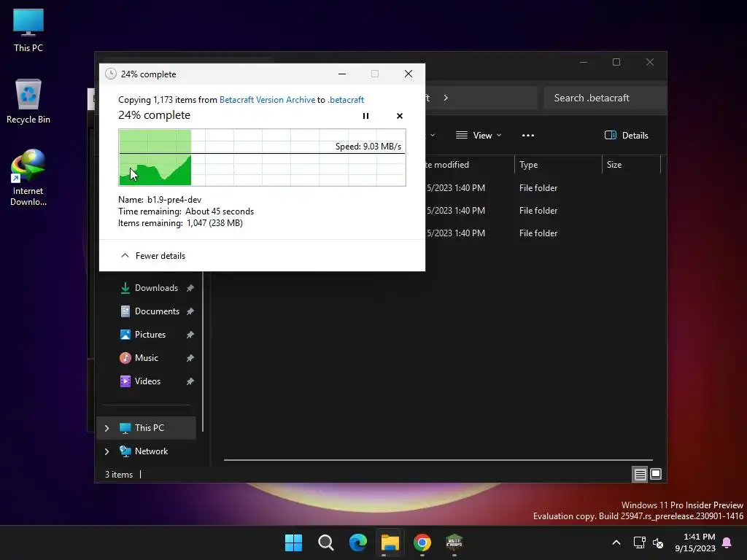Image resolution: width=747 pixels, height=560 pixels.
Task: Collapse dialog with Fewer details
Action: (x=153, y=256)
